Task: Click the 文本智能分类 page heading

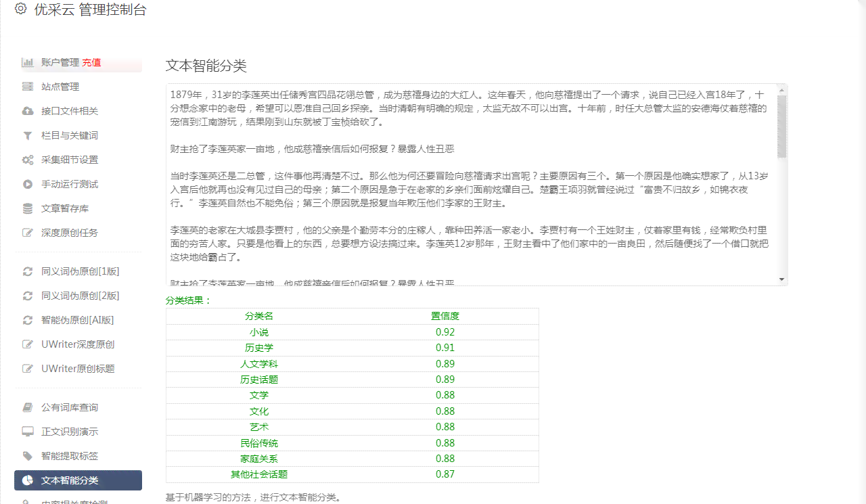Action: pos(206,66)
